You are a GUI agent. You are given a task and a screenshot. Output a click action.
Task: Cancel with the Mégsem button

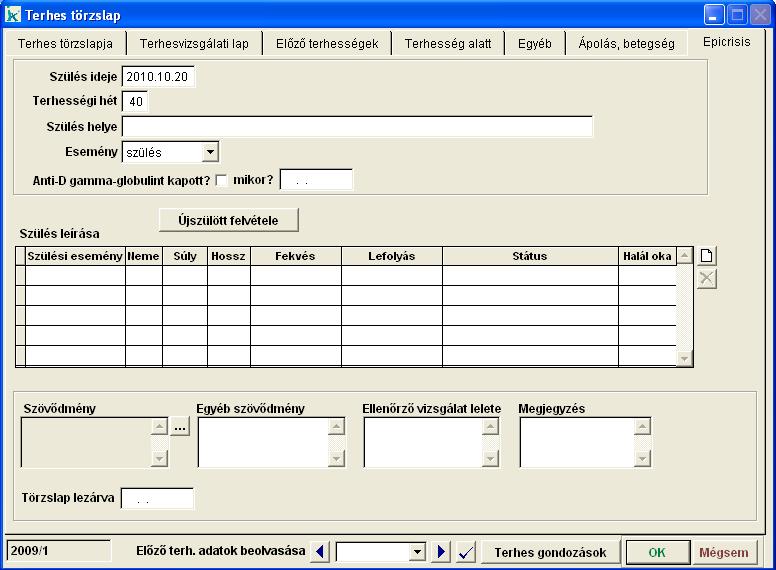724,553
